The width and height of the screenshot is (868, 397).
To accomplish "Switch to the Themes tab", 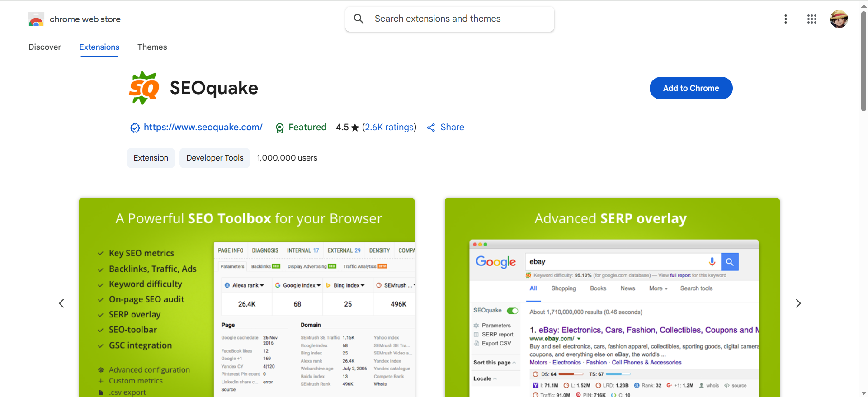I will point(152,47).
